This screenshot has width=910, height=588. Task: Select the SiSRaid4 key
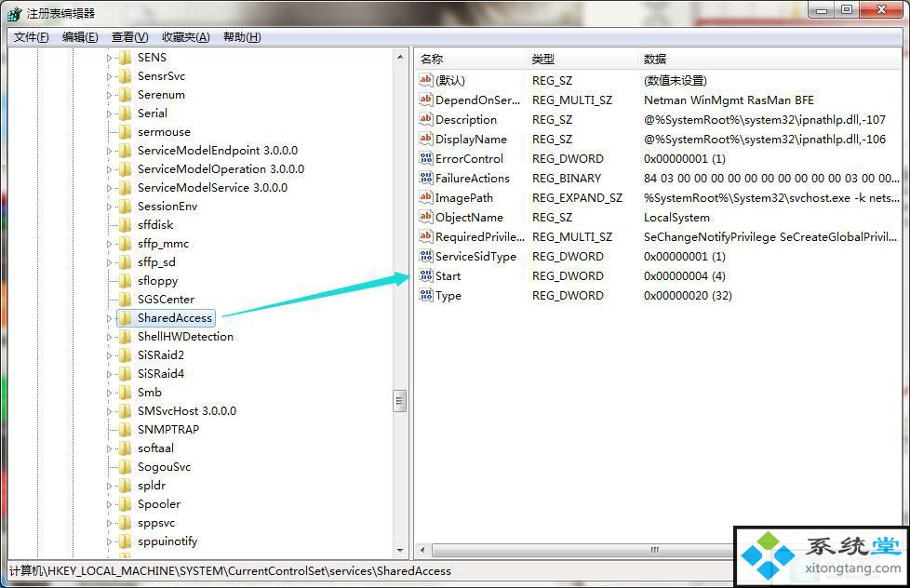coord(161,374)
